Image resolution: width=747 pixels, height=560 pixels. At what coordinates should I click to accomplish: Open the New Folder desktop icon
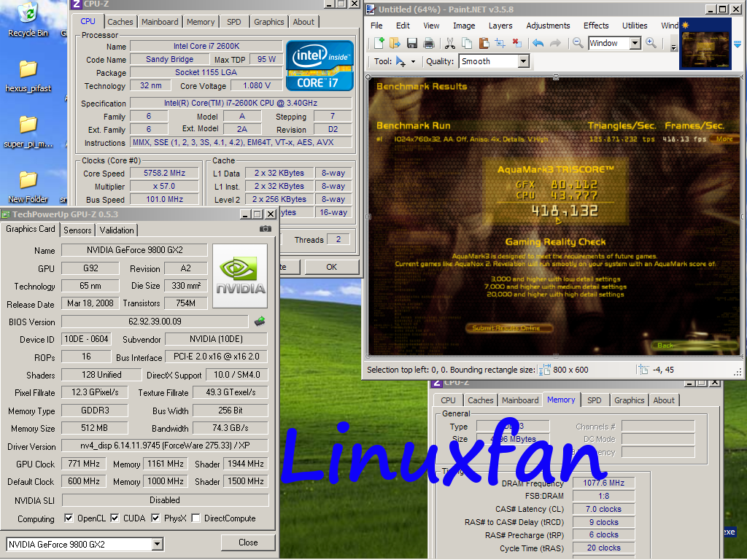click(28, 187)
